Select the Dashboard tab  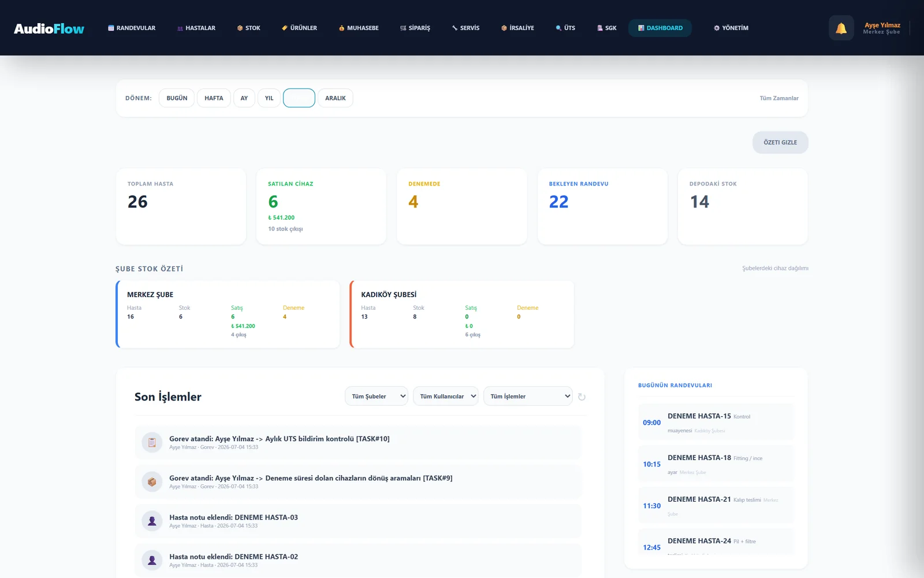click(660, 28)
